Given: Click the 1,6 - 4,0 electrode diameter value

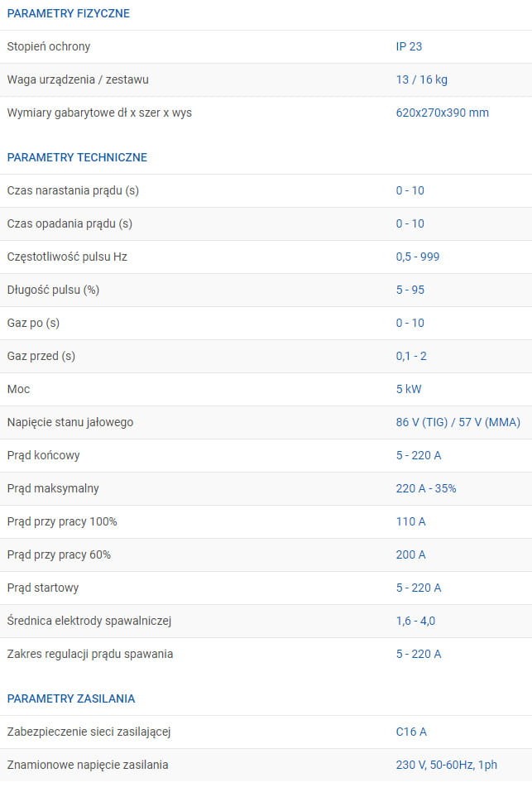Looking at the screenshot, I should pos(415,621).
